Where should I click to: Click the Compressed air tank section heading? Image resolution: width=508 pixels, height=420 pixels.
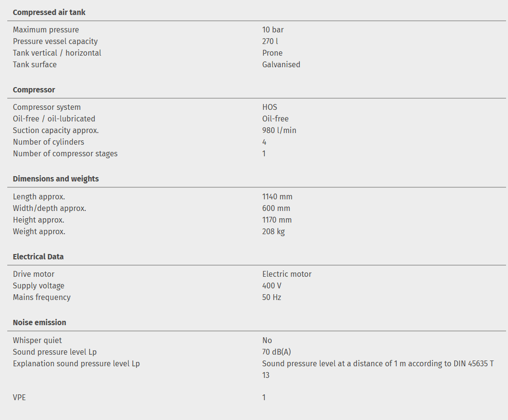49,12
